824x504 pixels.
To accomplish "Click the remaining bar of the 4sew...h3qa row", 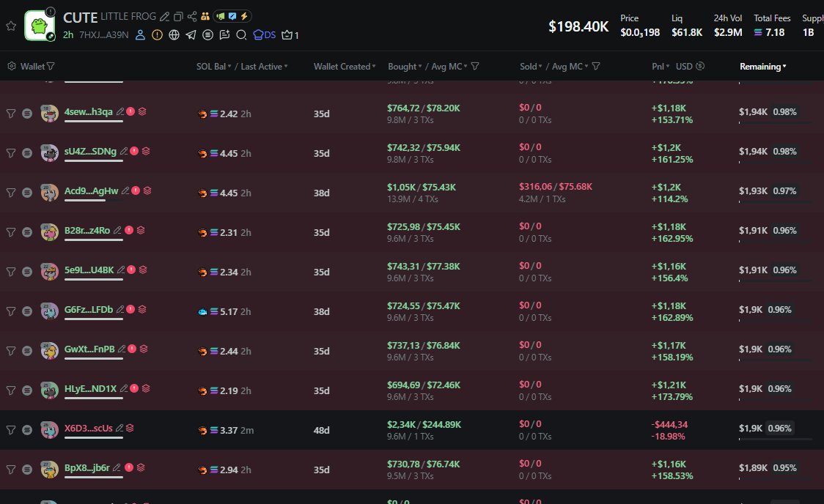I will coord(775,123).
